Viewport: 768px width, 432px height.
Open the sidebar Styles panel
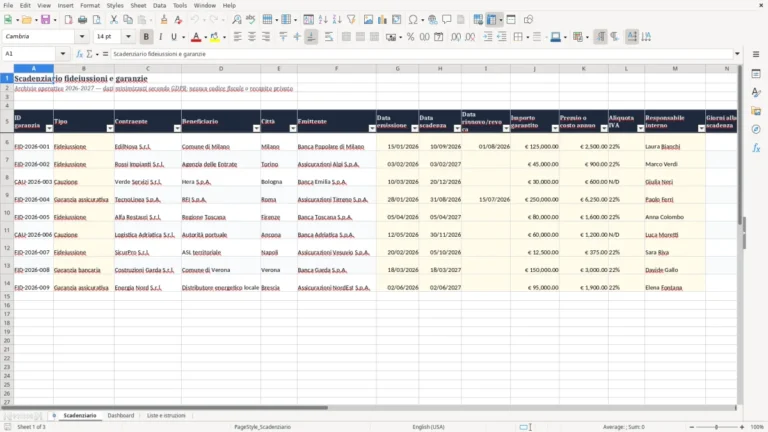(x=756, y=93)
